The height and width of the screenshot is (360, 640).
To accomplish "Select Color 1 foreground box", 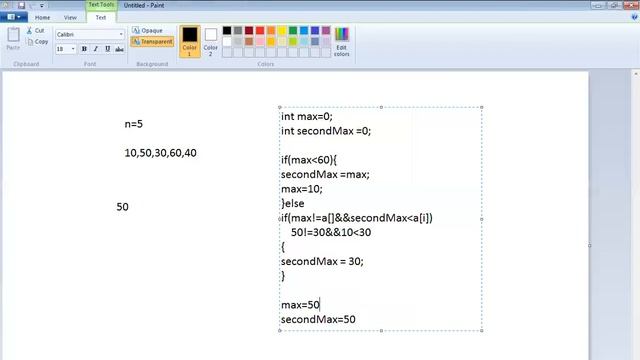I will (x=190, y=41).
